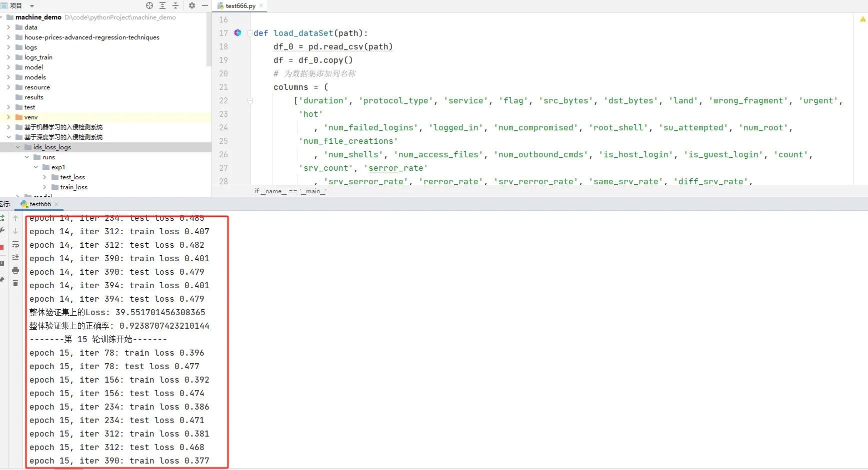868x470 pixels.
Task: Close the test666.py editor tab
Action: click(261, 6)
